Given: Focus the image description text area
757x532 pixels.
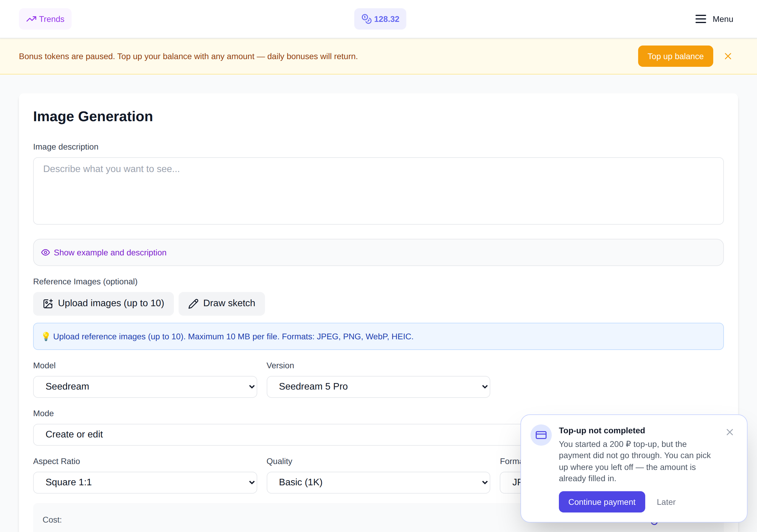Looking at the screenshot, I should click(378, 191).
